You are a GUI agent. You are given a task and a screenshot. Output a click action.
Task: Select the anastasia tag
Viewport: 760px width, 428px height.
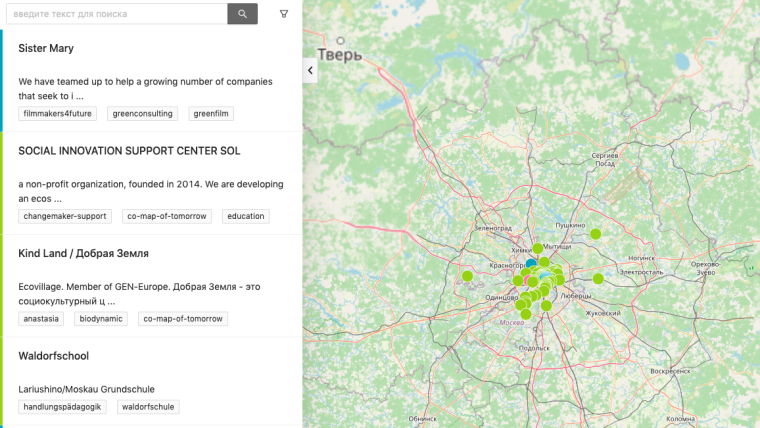pyautogui.click(x=42, y=319)
